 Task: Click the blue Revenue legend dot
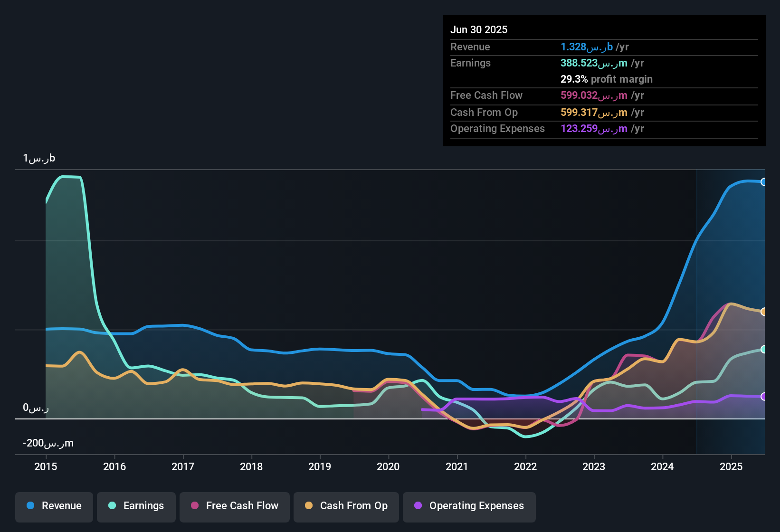[30, 506]
